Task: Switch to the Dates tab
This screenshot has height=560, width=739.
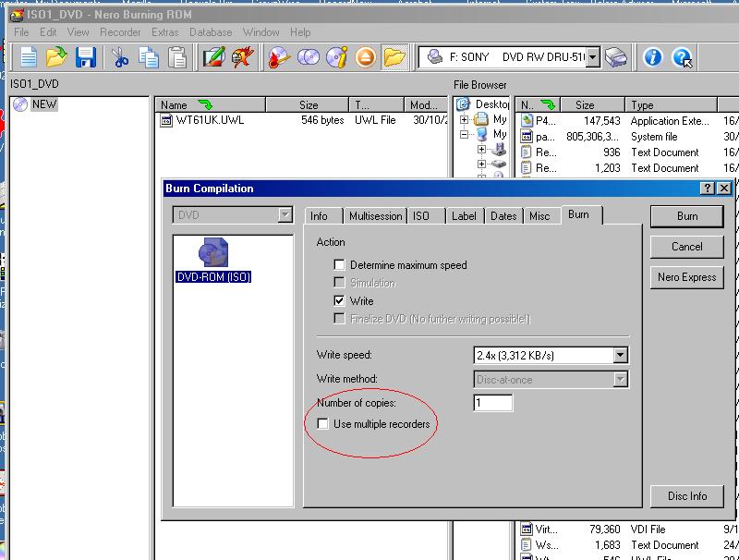Action: pos(503,216)
